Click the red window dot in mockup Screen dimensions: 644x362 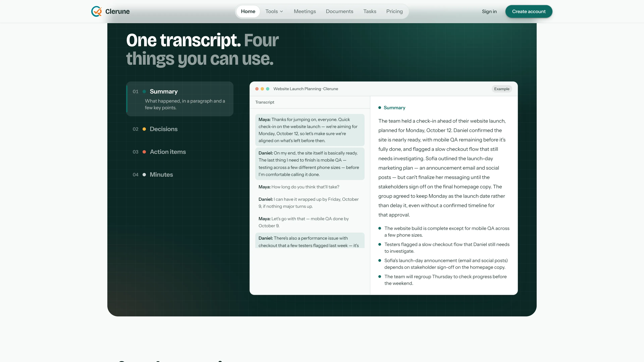[257, 89]
